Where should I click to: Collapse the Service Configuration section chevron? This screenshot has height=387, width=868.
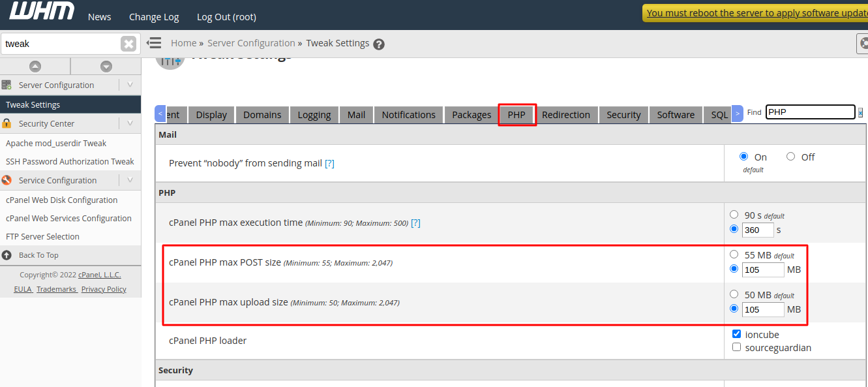click(130, 180)
